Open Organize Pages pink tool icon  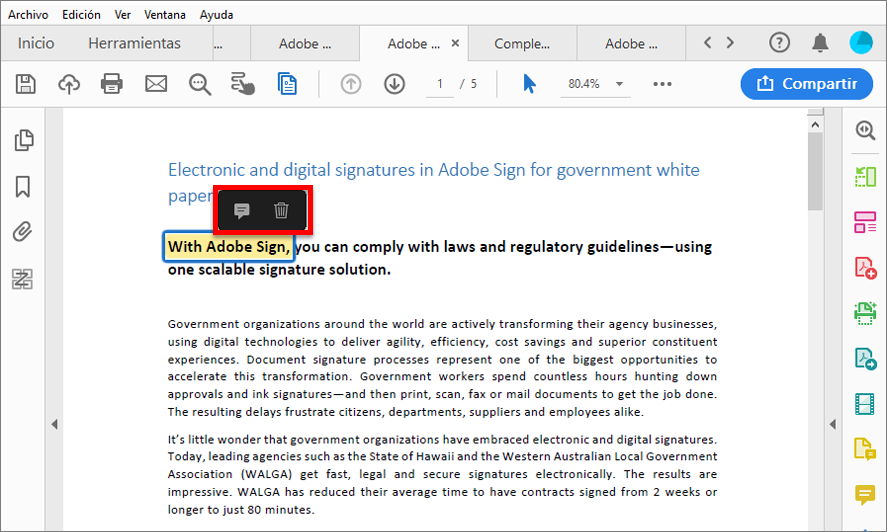tap(865, 222)
